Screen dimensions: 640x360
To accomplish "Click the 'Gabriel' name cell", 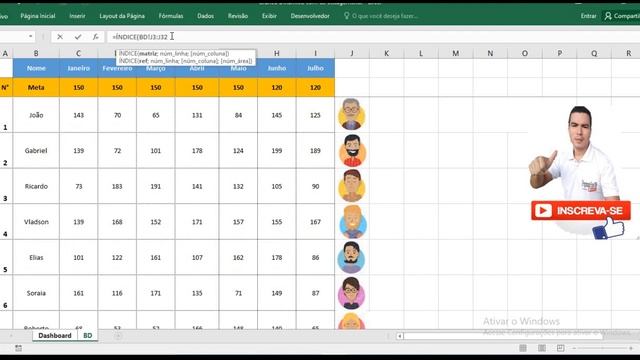I will click(x=36, y=151).
